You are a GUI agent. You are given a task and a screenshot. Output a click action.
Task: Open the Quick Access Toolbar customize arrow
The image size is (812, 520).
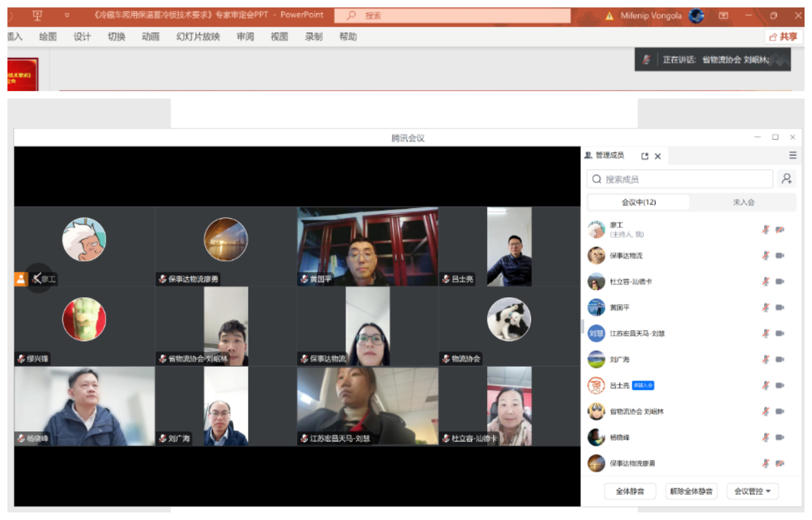[x=67, y=15]
